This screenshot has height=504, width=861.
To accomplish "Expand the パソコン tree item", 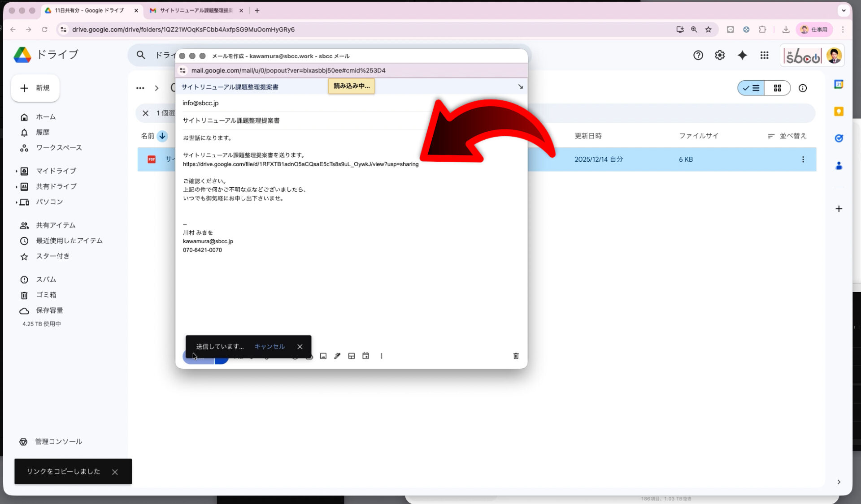I will pos(17,202).
